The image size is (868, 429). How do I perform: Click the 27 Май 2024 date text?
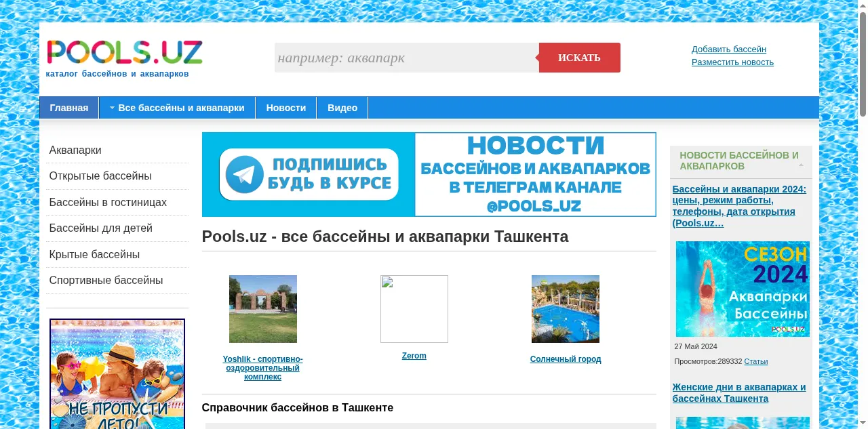point(696,346)
